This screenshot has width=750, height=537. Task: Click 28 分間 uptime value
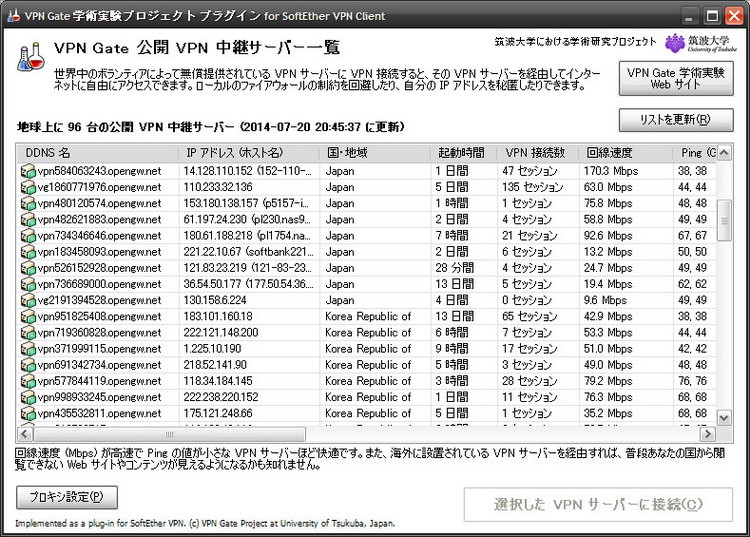454,268
